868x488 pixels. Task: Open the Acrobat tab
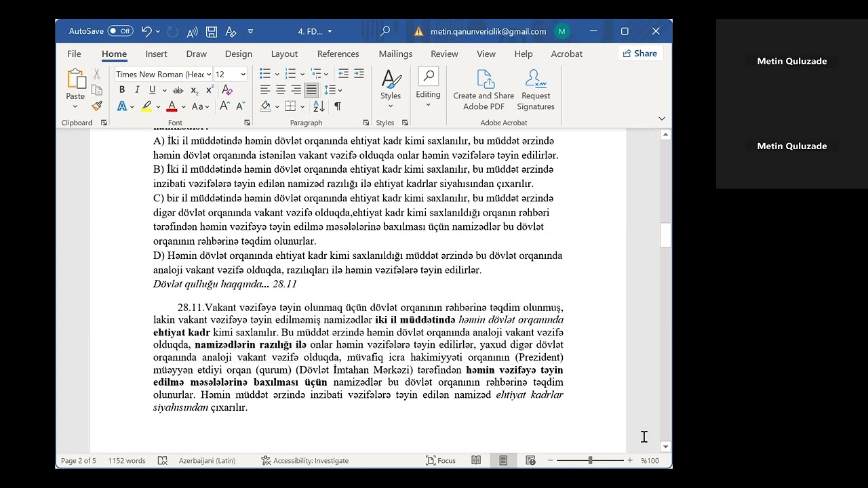pos(566,54)
